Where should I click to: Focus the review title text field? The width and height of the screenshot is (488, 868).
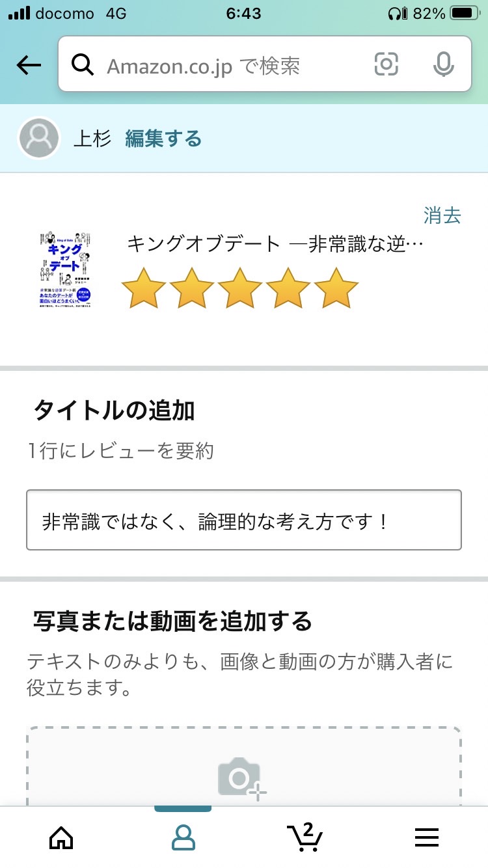[244, 520]
